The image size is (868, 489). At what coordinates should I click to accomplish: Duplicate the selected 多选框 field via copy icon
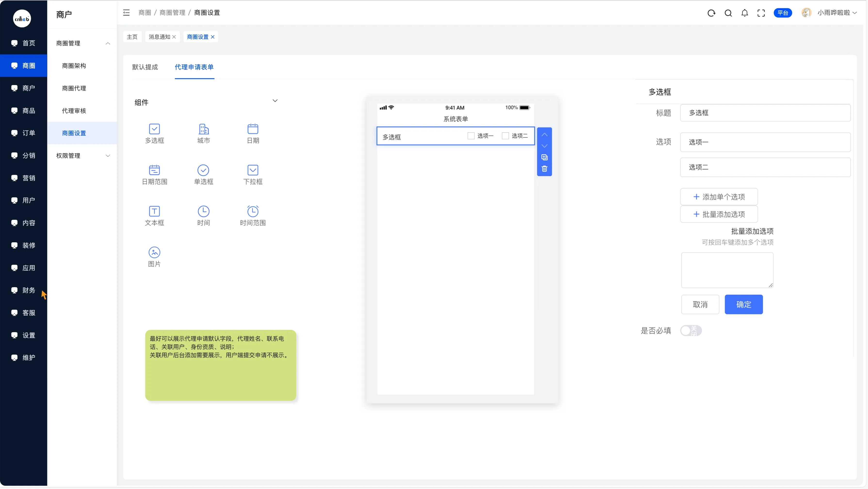click(x=544, y=157)
